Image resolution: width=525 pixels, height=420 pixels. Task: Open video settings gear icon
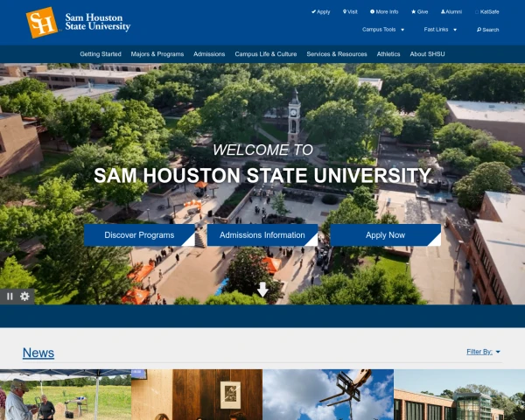24,297
